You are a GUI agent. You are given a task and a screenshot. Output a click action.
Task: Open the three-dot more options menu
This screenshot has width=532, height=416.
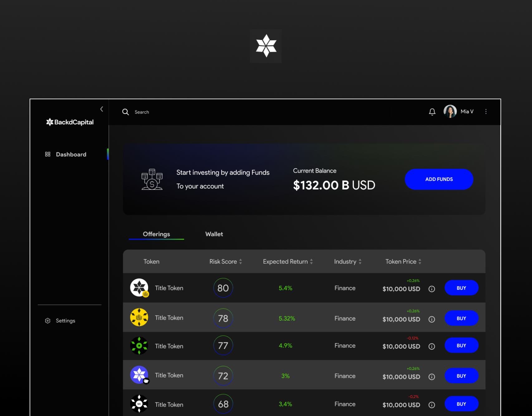486,111
